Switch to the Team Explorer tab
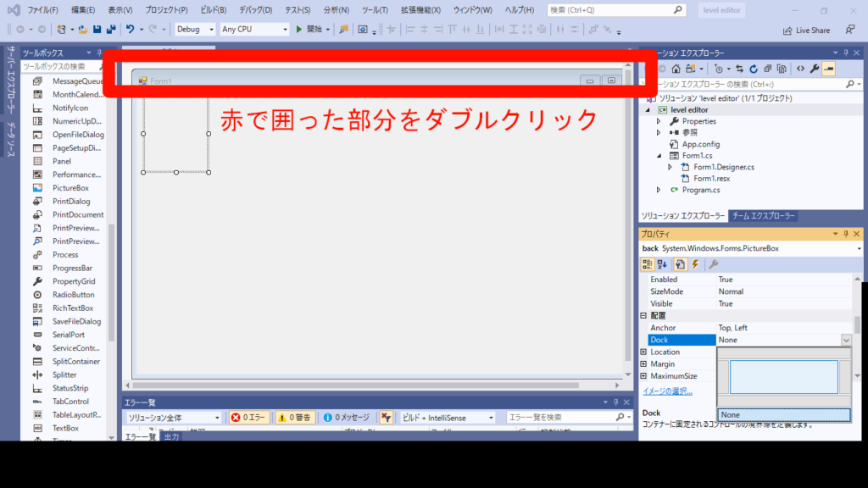868x488 pixels. [763, 216]
